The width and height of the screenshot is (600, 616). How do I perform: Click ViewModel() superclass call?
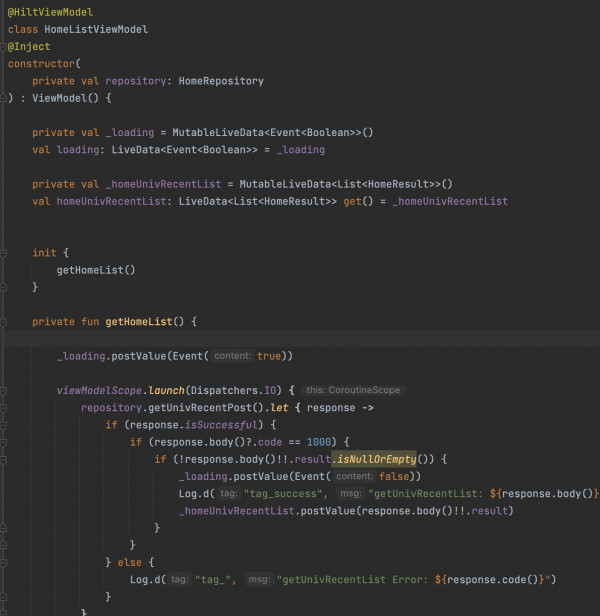(65, 98)
